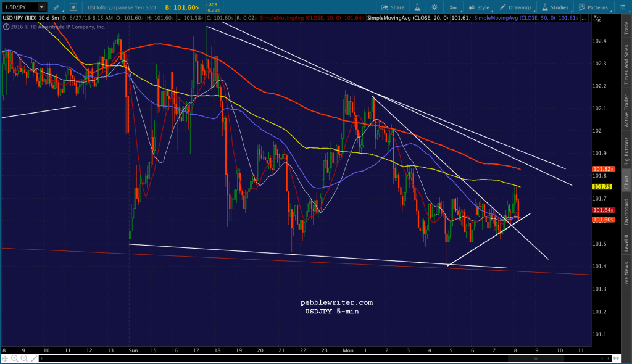Click the O: 101.607 open value

click(128, 18)
